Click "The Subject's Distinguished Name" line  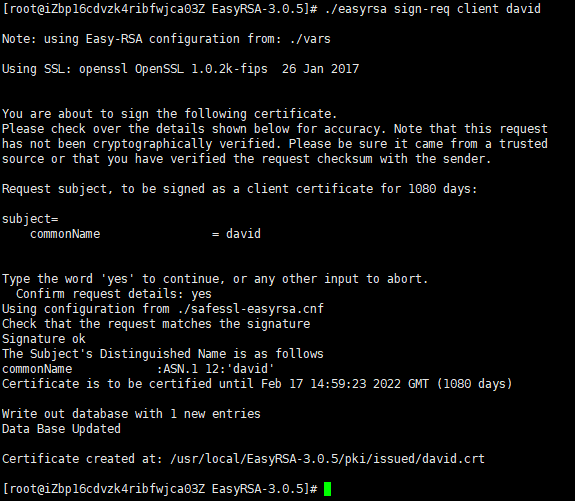click(163, 354)
